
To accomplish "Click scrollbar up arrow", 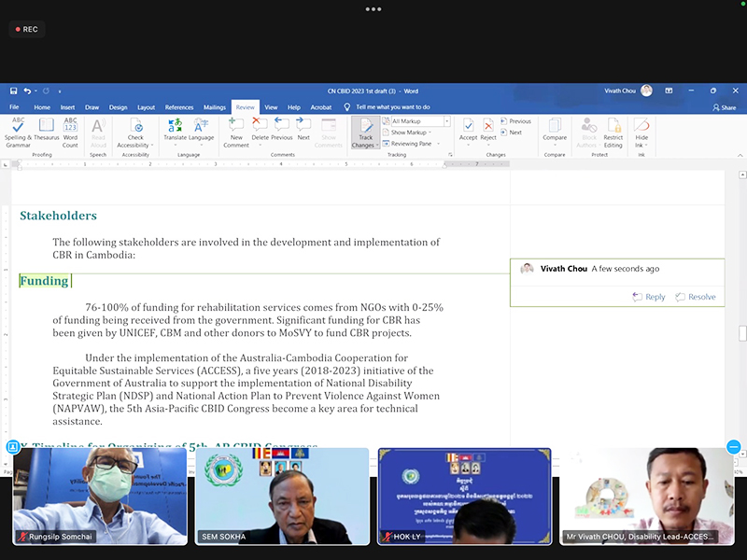I will (x=742, y=175).
